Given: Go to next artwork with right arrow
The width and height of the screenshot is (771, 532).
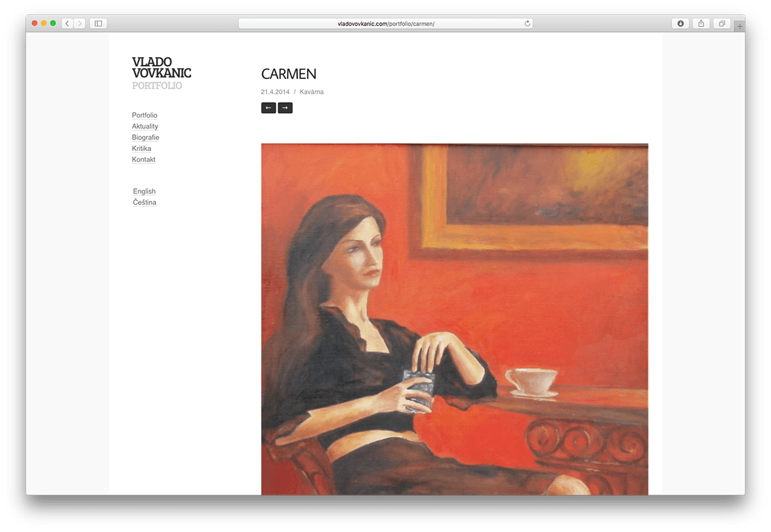Looking at the screenshot, I should 285,108.
